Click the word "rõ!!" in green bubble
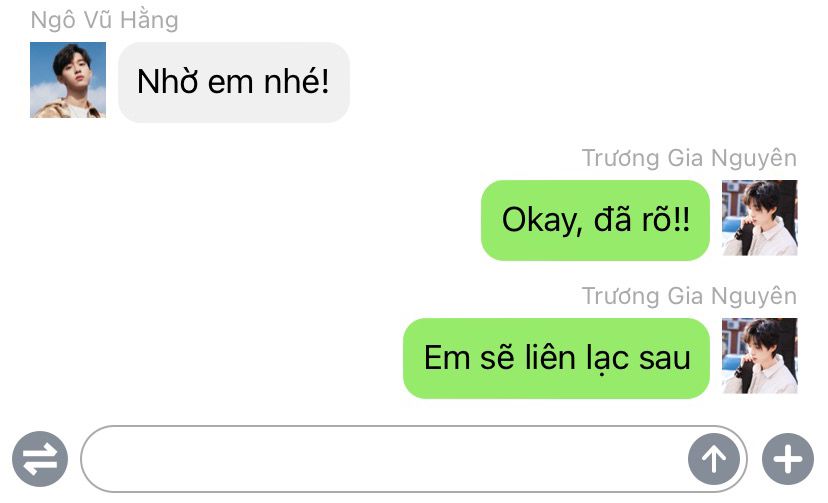The width and height of the screenshot is (828, 503). [665, 219]
